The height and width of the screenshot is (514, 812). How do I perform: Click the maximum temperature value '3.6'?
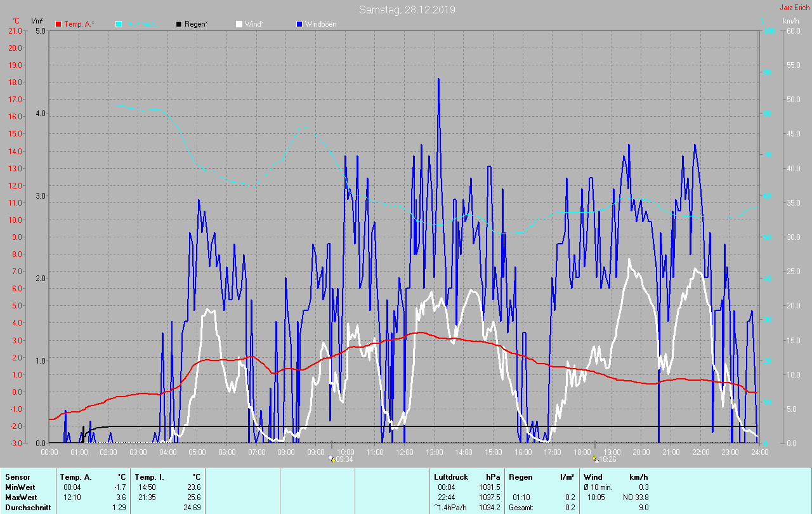click(121, 497)
